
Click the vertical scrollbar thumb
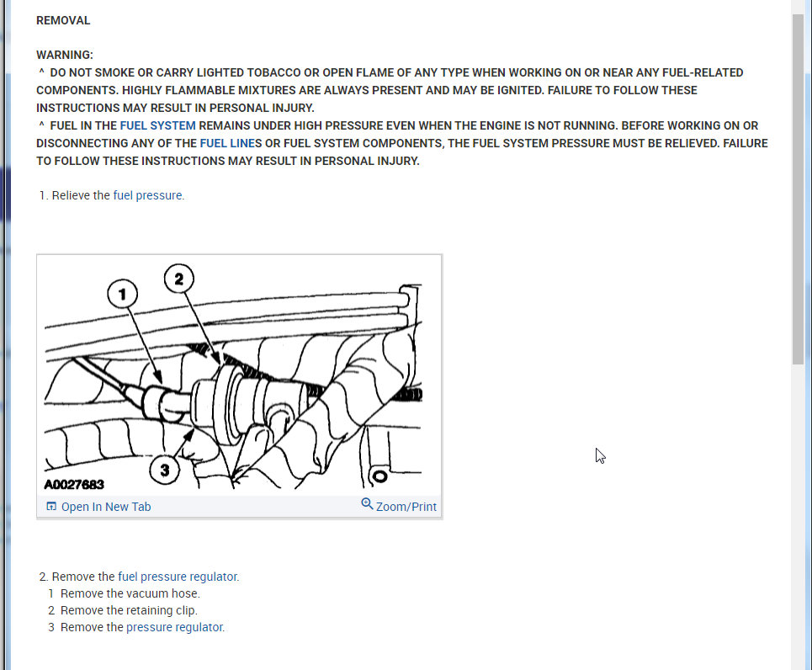tap(798, 189)
